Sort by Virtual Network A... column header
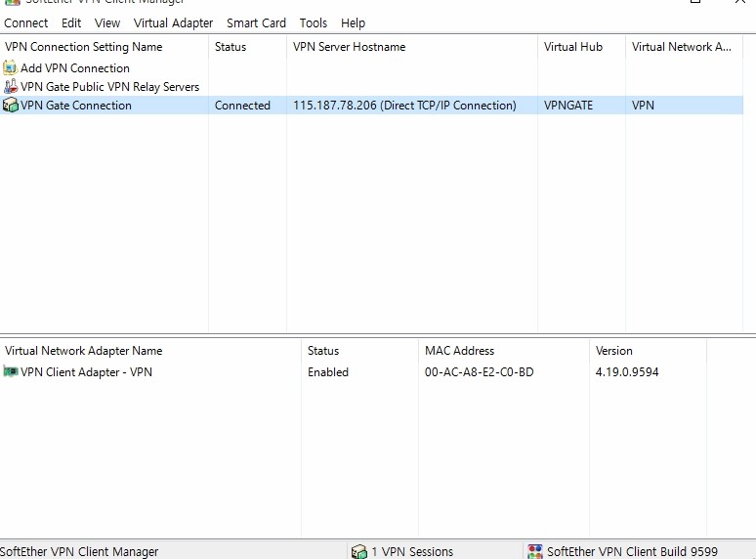The image size is (756, 559). (x=684, y=47)
